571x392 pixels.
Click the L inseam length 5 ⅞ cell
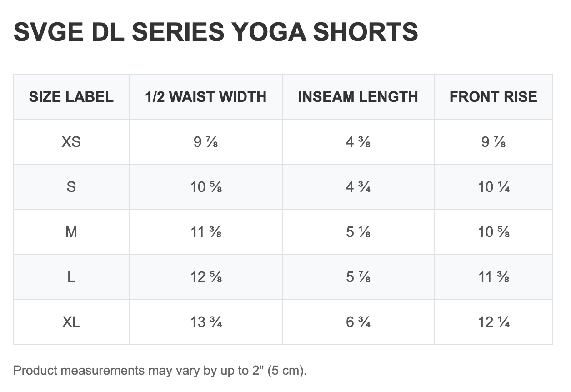point(358,277)
